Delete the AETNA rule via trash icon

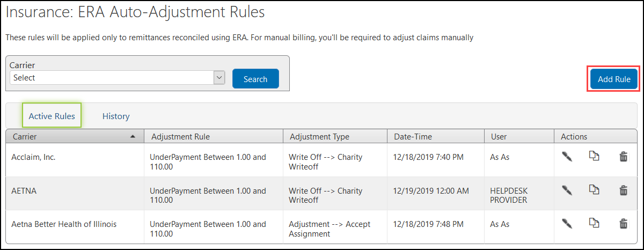(623, 190)
